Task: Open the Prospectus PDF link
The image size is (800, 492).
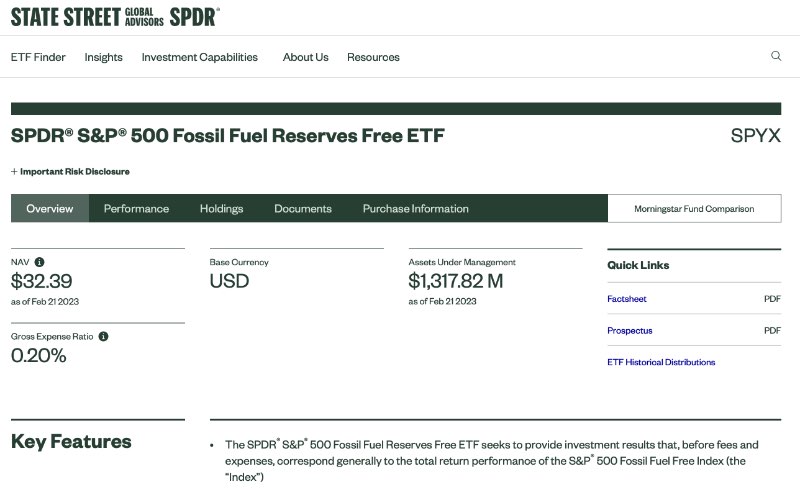Action: pos(630,330)
